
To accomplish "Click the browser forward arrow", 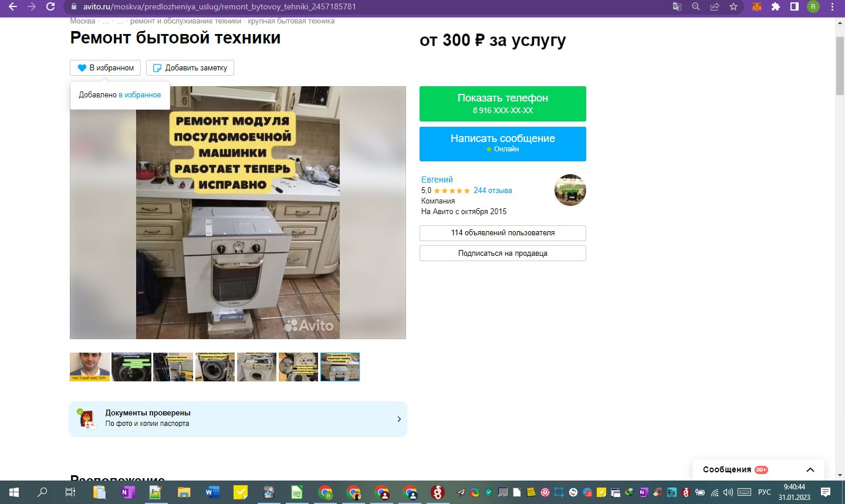I will 32,6.
